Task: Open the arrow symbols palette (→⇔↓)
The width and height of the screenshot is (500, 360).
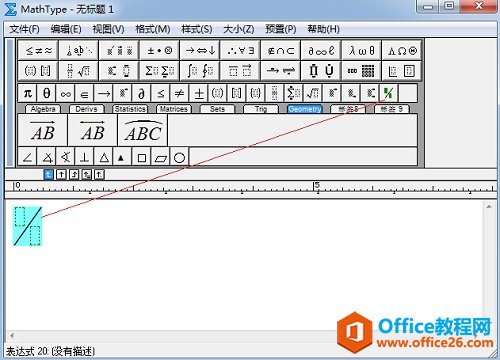Action: tap(200, 51)
